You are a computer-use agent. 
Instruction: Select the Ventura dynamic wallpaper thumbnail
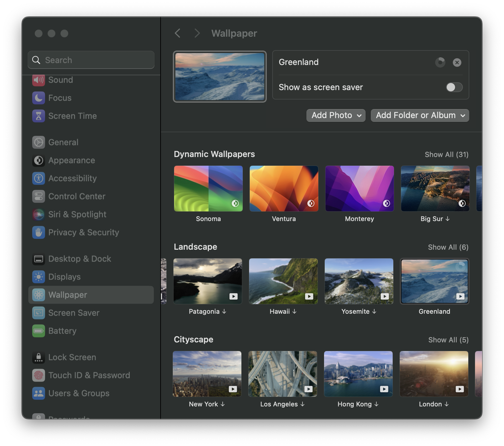(x=284, y=189)
